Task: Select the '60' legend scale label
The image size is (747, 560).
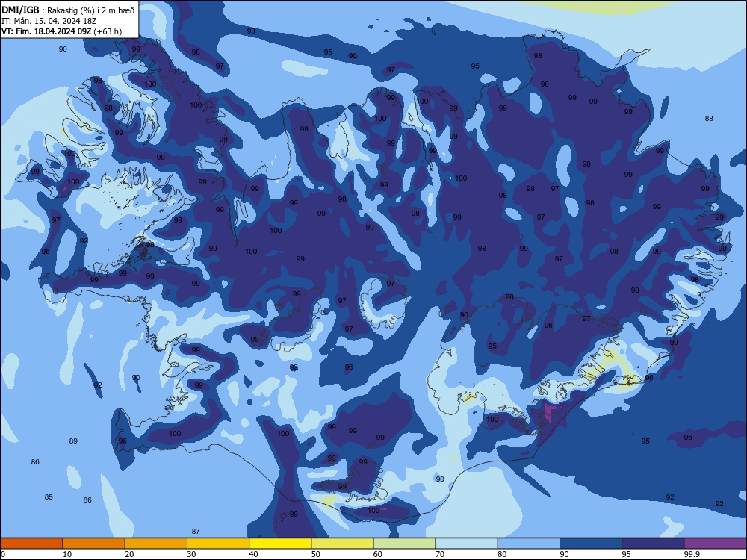Action: pyautogui.click(x=378, y=554)
